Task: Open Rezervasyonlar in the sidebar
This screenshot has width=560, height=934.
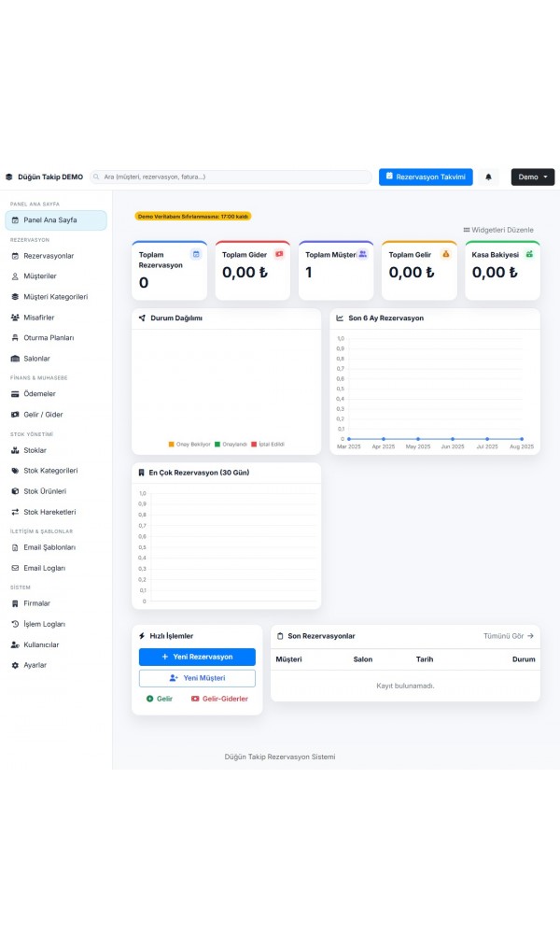Action: coord(49,256)
